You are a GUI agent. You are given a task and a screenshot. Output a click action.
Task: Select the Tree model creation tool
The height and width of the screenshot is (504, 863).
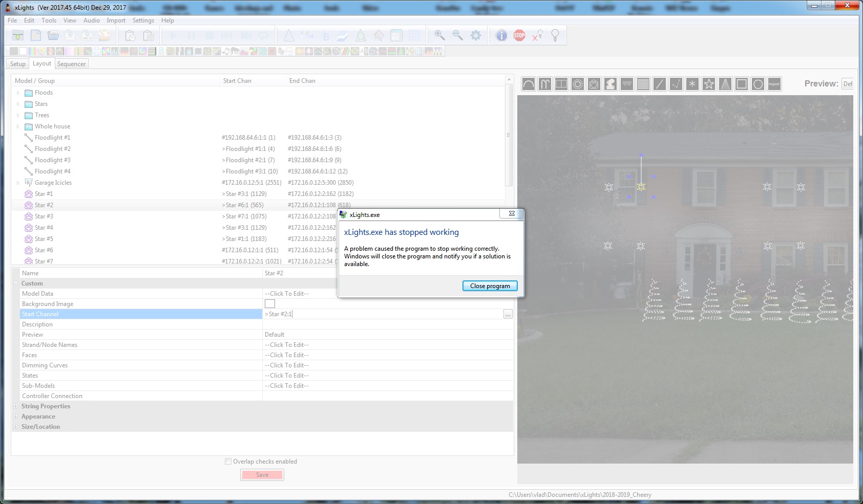click(x=726, y=84)
